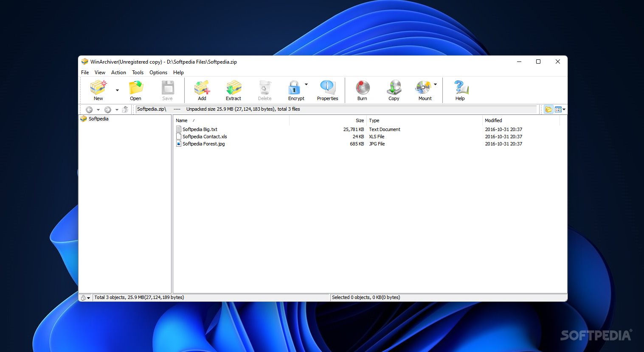
Task: Click the Text Document type cell
Action: [x=385, y=129]
